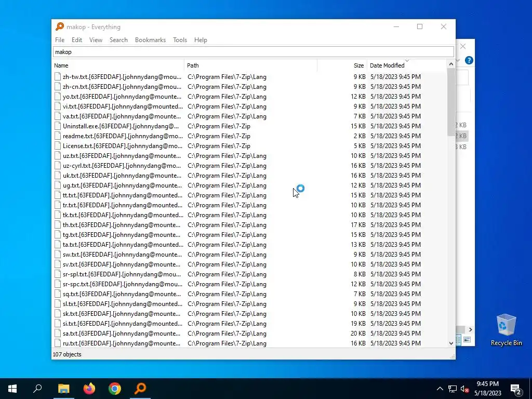Screen dimensions: 532x399
Task: Launch Firefox from the taskbar
Action: tap(89, 389)
